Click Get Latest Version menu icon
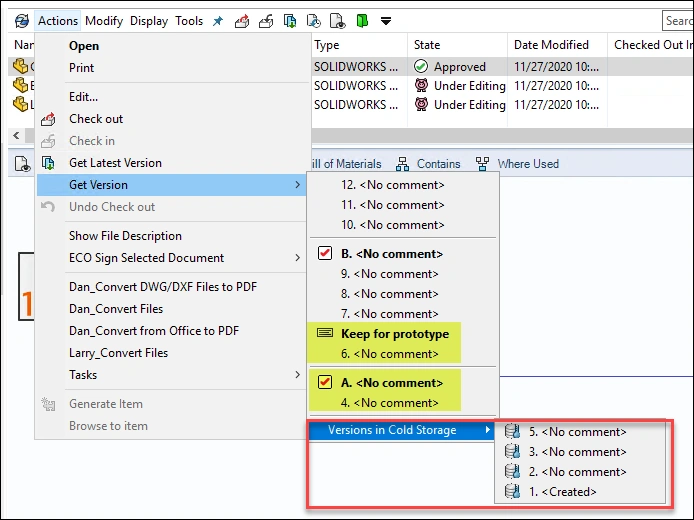Viewport: 694px width, 520px height. [48, 163]
